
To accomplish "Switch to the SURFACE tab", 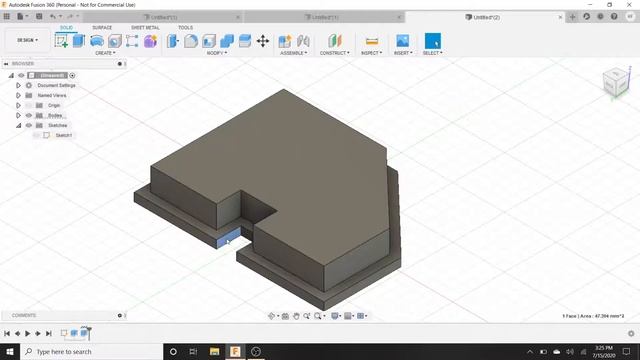I will click(102, 28).
